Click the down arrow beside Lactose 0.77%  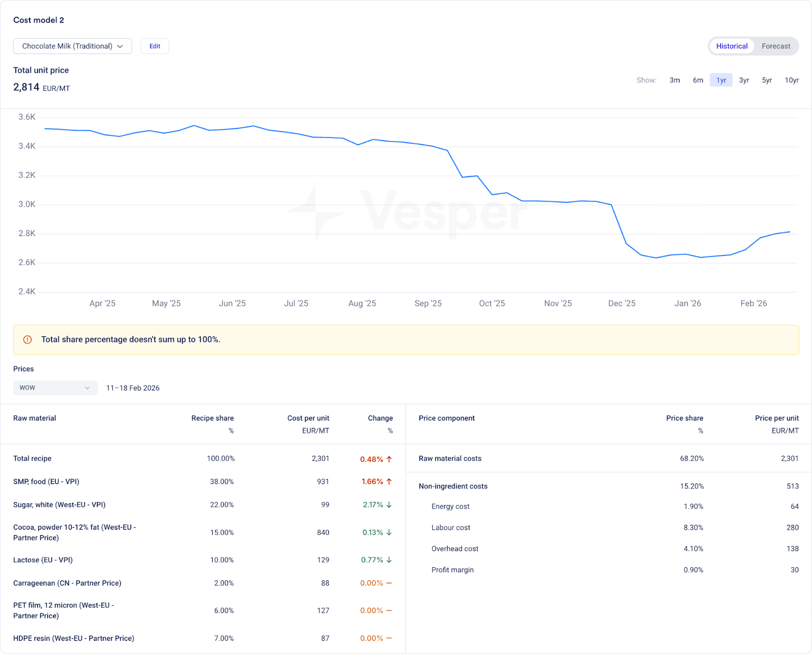(389, 560)
